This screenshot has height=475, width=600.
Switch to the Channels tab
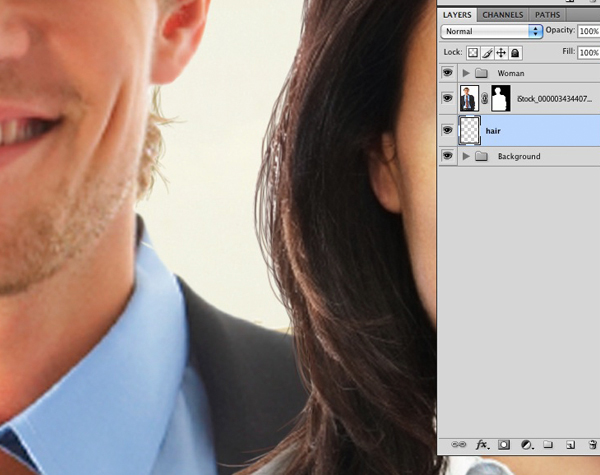click(x=502, y=15)
